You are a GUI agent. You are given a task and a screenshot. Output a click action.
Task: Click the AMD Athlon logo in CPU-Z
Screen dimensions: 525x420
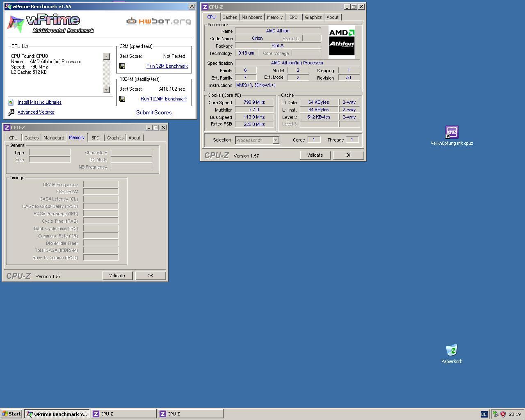tap(342, 42)
